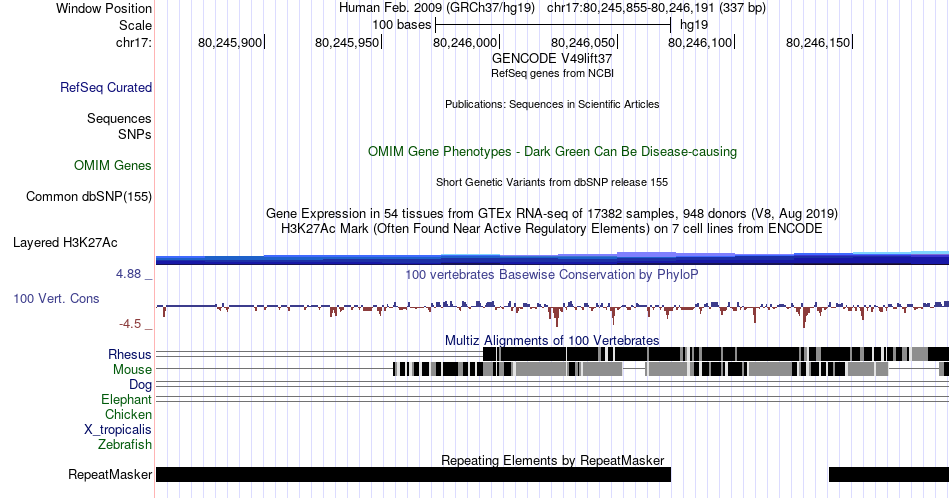The image size is (950, 498).
Task: Select the Elephant alignment row label
Action: point(127,399)
